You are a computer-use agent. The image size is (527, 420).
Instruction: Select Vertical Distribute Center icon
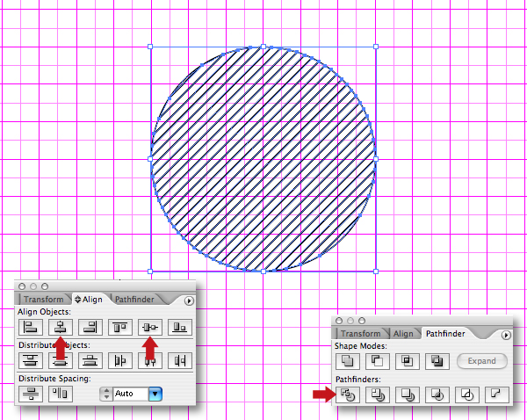61,361
